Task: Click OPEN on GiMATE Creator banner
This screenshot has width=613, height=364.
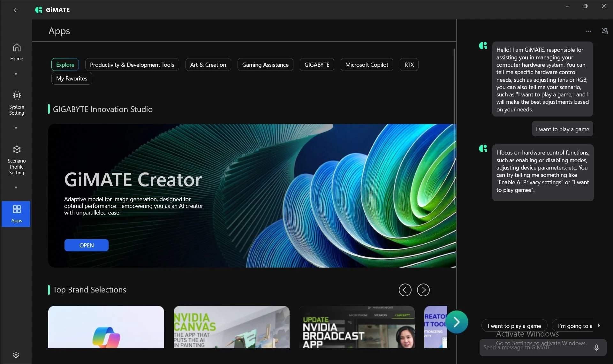Action: tap(86, 245)
